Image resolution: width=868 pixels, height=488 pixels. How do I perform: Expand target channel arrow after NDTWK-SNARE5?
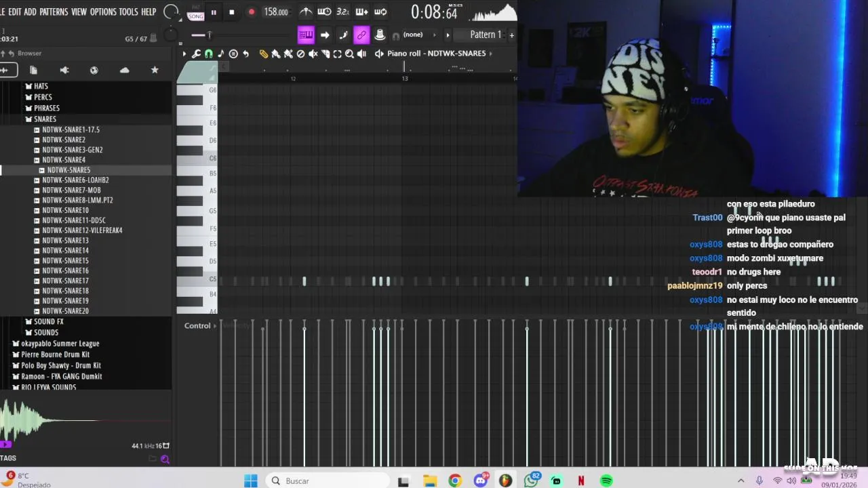[490, 54]
